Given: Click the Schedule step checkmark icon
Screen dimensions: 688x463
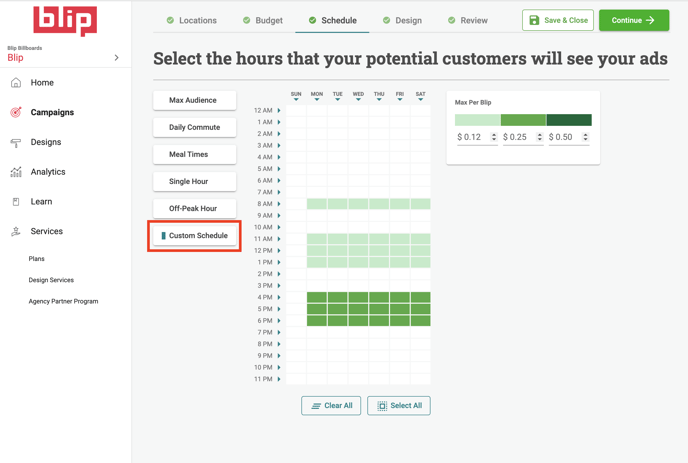Looking at the screenshot, I should [x=312, y=20].
